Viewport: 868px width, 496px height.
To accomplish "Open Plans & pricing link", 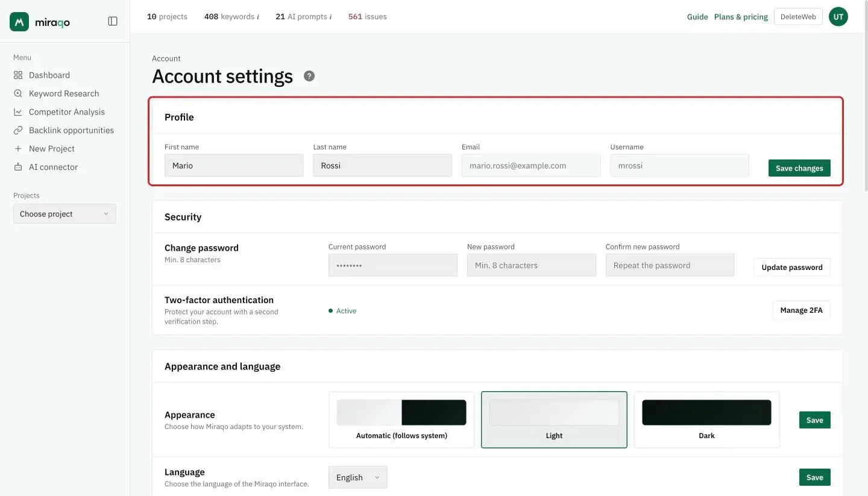I will click(741, 17).
